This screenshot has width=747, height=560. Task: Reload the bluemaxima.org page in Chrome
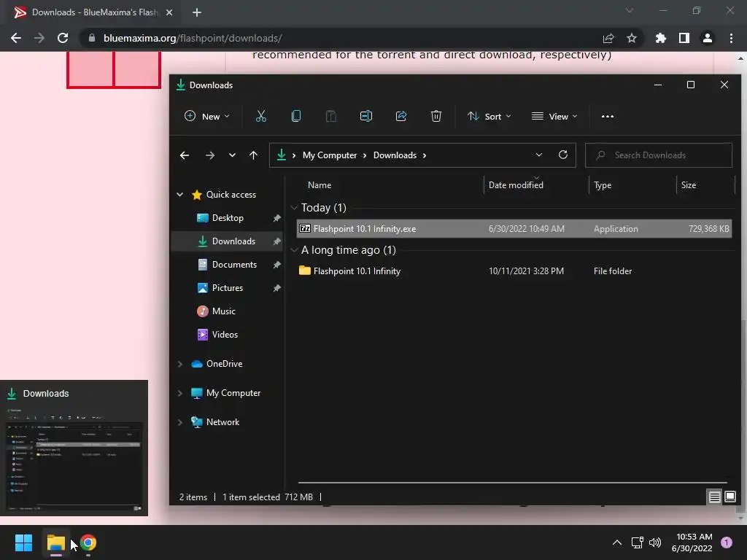coord(63,38)
